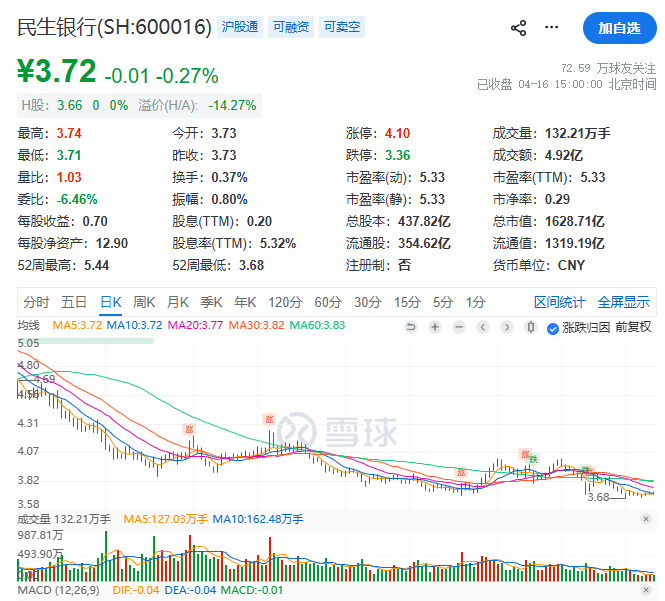Click the 可融资 tag
The width and height of the screenshot is (665, 601).
point(291,27)
